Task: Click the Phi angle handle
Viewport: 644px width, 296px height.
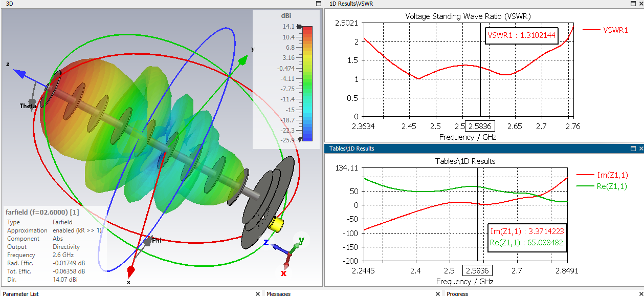Action: coord(148,241)
